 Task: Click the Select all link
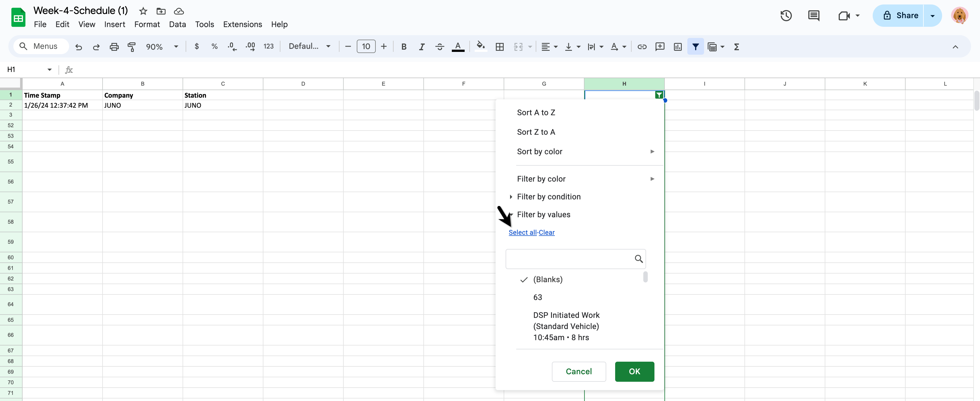click(x=522, y=232)
